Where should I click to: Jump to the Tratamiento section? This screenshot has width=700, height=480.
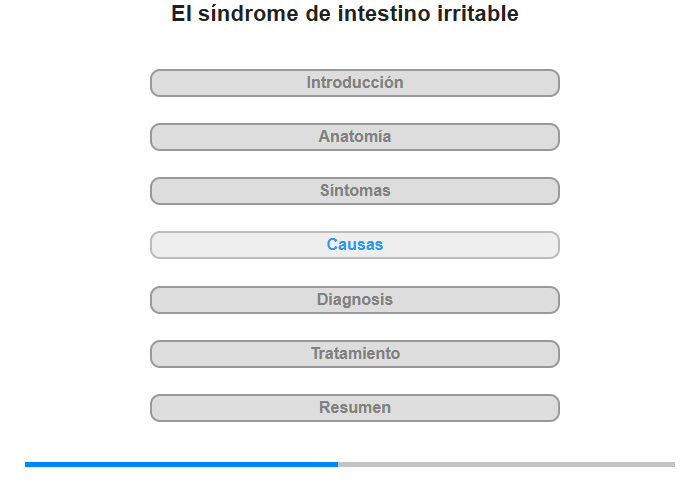coord(354,354)
